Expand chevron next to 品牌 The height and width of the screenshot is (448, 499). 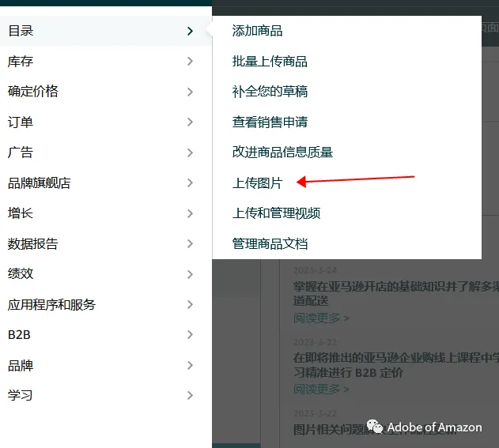pos(190,365)
